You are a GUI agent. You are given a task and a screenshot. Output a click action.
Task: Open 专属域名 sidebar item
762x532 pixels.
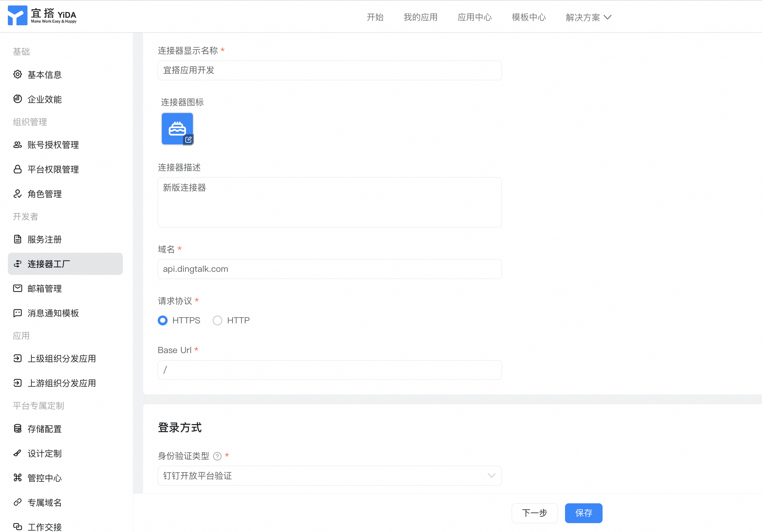(65, 502)
